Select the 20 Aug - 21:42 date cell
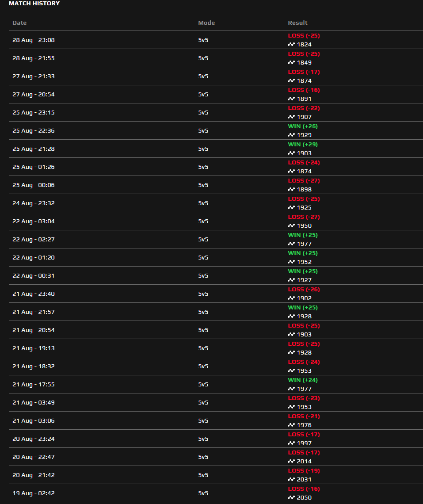The height and width of the screenshot is (504, 423). [x=34, y=475]
